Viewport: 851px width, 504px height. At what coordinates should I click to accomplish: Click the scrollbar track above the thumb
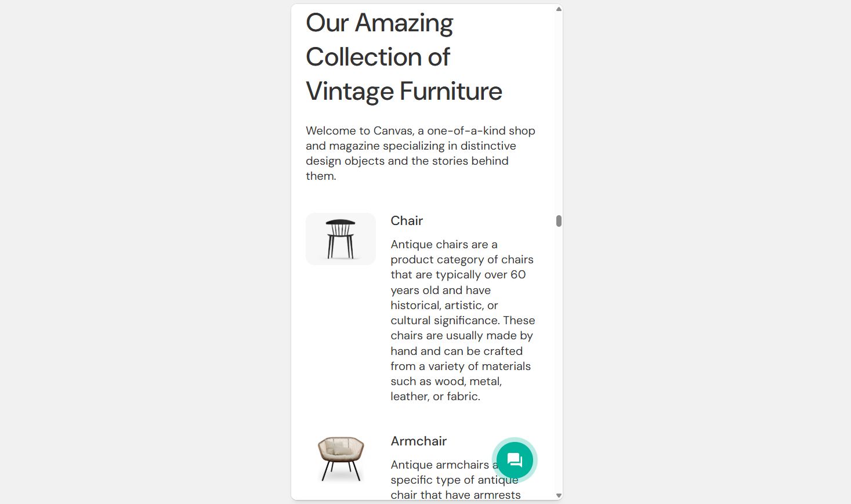559,116
